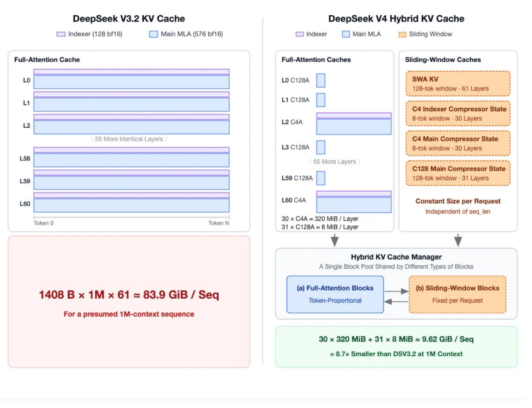Click the Full-Attention Cache heading in V3.2 panel
Viewport: 532px width, 408px height.
47,60
